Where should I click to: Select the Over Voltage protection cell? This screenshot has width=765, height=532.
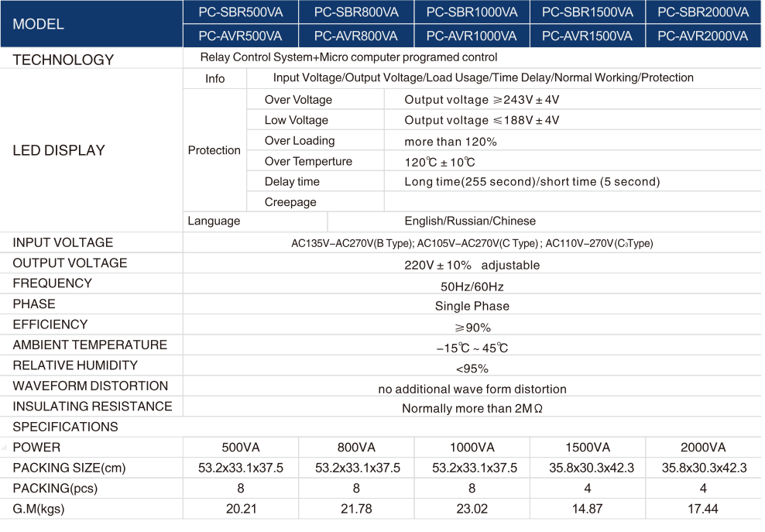tap(298, 100)
